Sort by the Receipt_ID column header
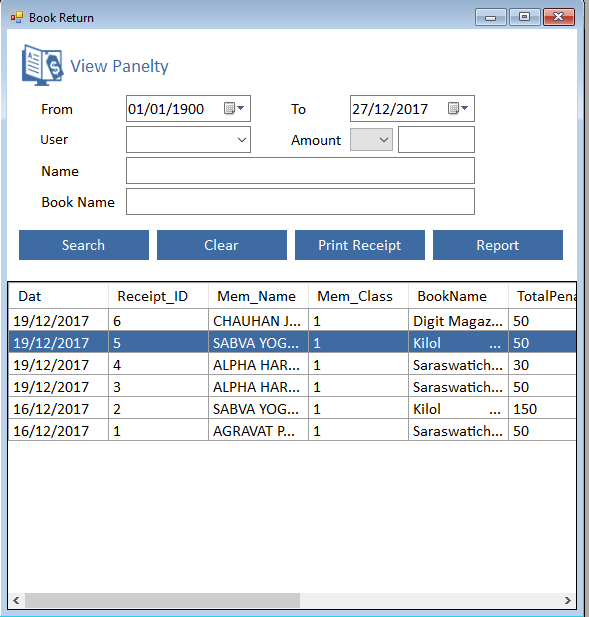Image resolution: width=589 pixels, height=617 pixels. coord(158,296)
